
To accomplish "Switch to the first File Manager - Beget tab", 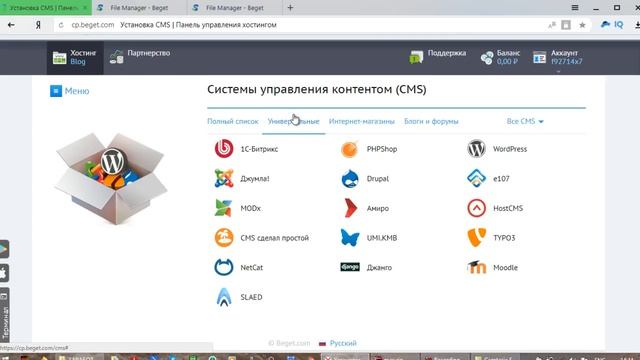I will coord(139,8).
